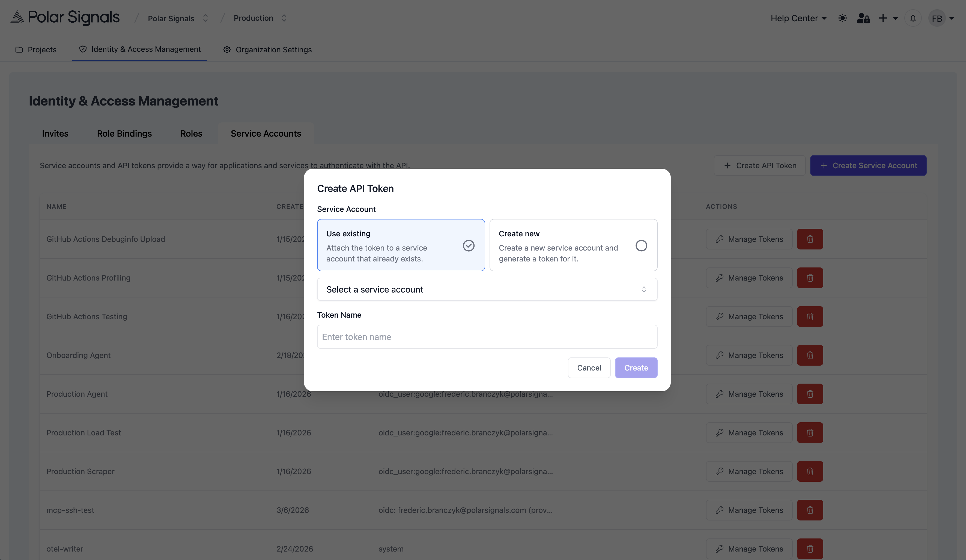Select the Use existing service account option
This screenshot has width=966, height=560.
click(x=401, y=245)
